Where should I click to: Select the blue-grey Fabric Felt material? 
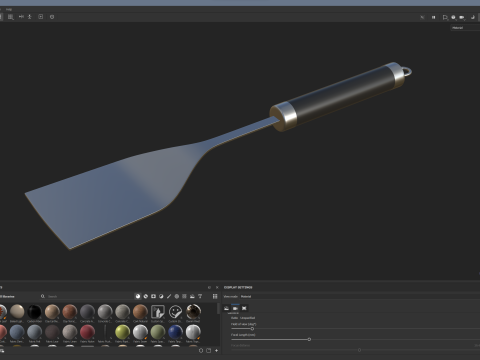(x=34, y=332)
